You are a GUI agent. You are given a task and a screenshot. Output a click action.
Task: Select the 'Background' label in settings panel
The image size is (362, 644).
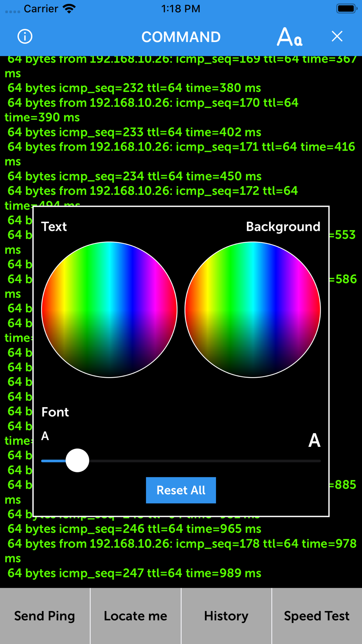[283, 227]
